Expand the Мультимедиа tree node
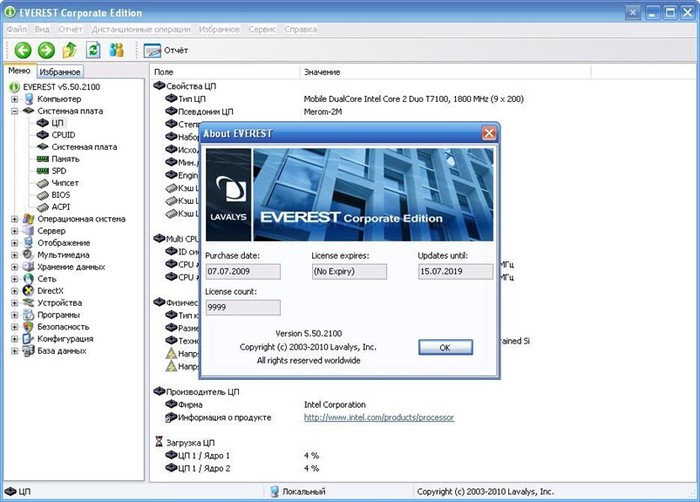700x502 pixels. coord(15,255)
